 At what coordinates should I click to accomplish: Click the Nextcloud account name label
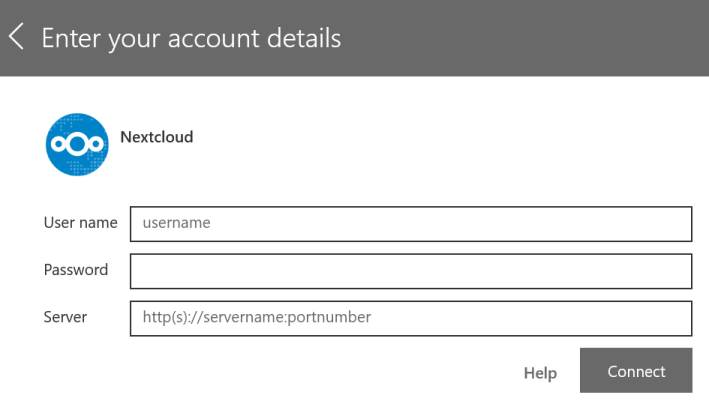point(156,137)
